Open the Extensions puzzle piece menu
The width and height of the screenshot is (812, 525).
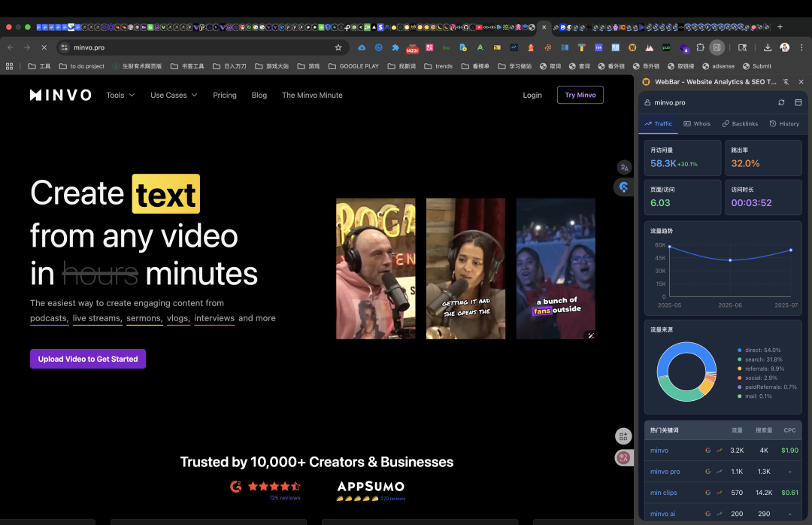(700, 47)
